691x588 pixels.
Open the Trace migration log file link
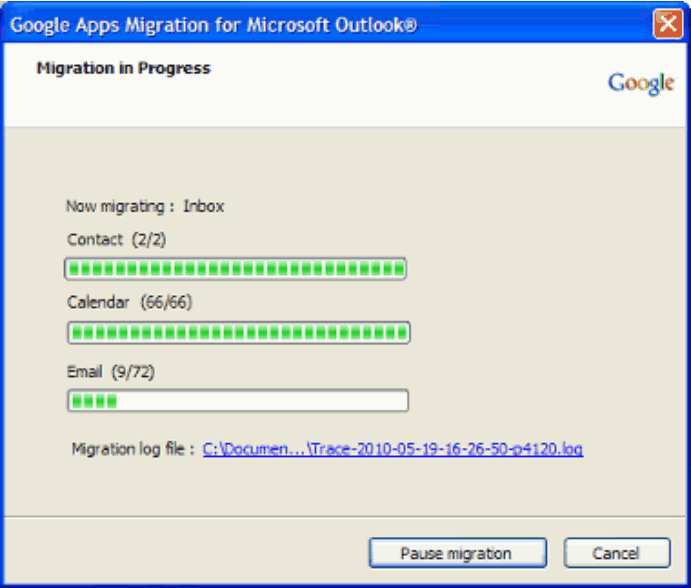point(393,449)
